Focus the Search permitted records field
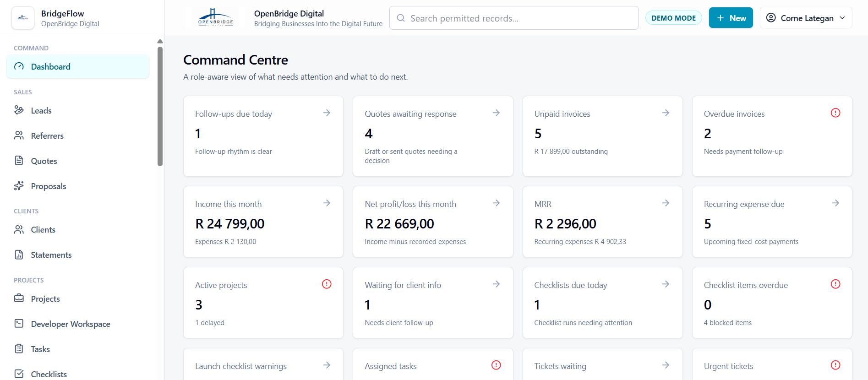This screenshot has height=380, width=868. point(513,18)
